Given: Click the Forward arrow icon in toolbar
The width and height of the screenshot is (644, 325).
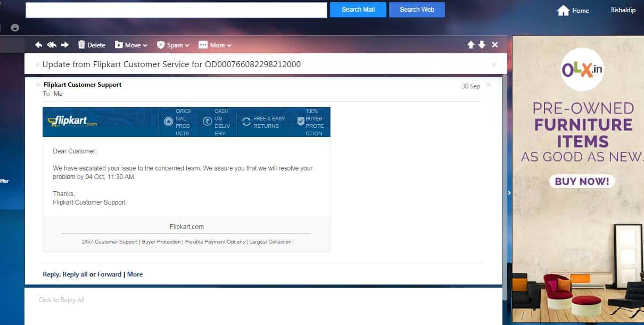Looking at the screenshot, I should 65,45.
